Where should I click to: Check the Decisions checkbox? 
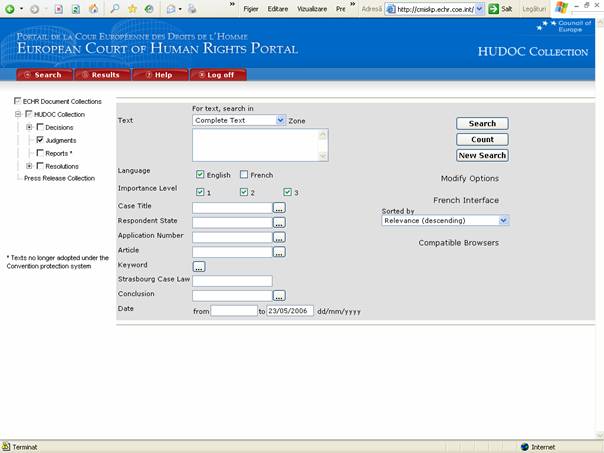(40, 127)
